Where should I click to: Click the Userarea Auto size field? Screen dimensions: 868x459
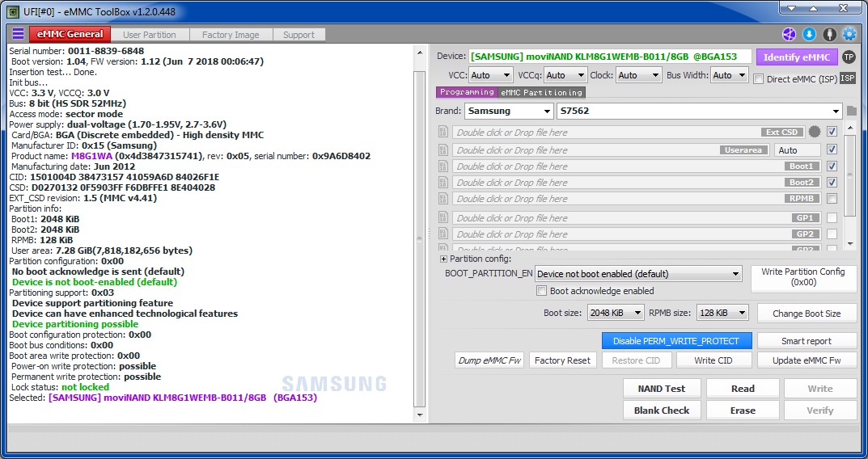pos(797,149)
